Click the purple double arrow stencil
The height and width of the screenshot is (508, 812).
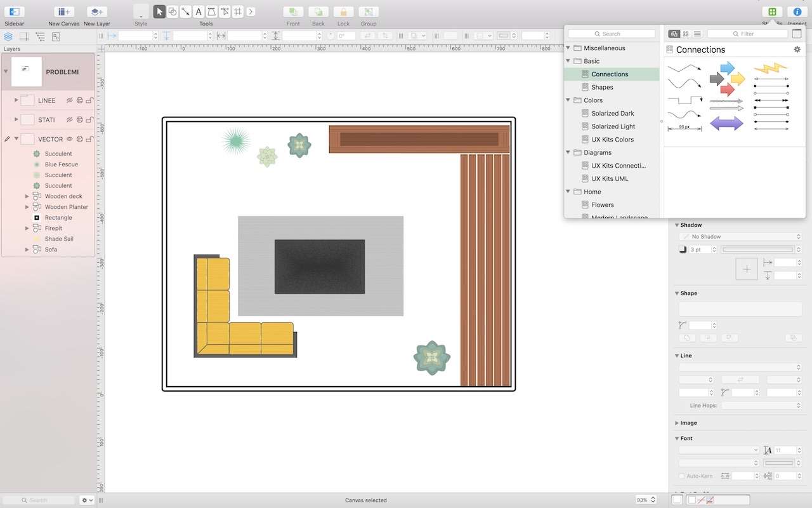click(726, 123)
